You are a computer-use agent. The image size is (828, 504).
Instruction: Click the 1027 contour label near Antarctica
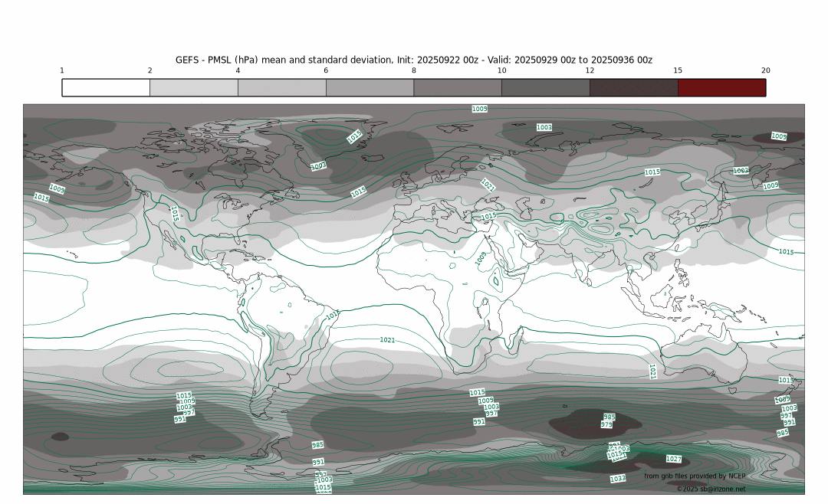point(674,459)
